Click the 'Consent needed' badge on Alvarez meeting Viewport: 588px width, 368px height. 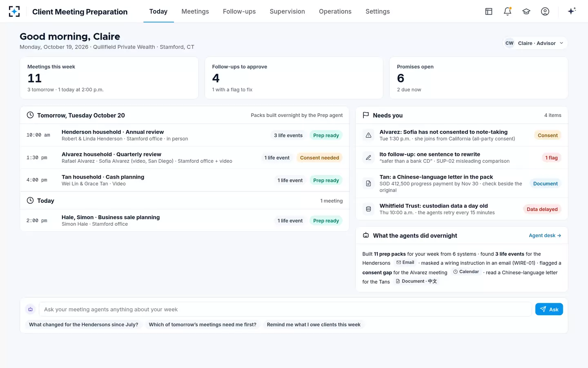point(320,158)
